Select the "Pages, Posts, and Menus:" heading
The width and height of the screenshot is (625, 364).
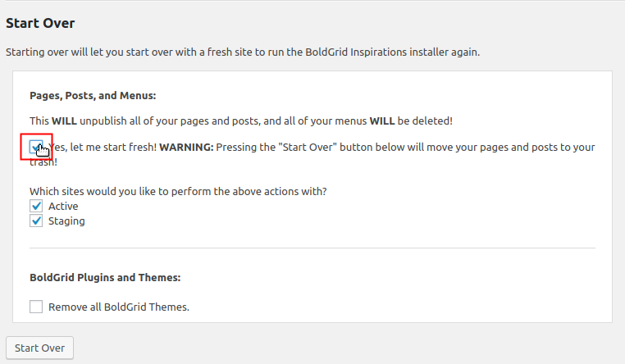pos(93,95)
